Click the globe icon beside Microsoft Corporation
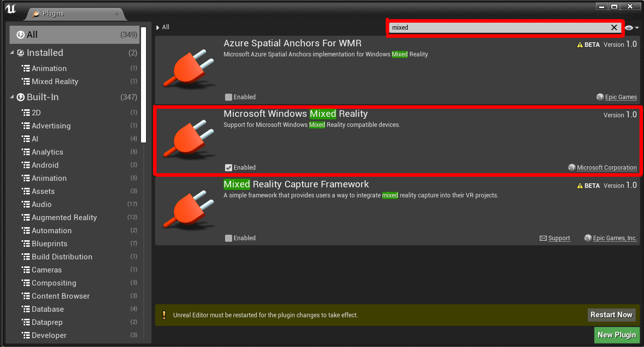644x347 pixels. pyautogui.click(x=571, y=168)
